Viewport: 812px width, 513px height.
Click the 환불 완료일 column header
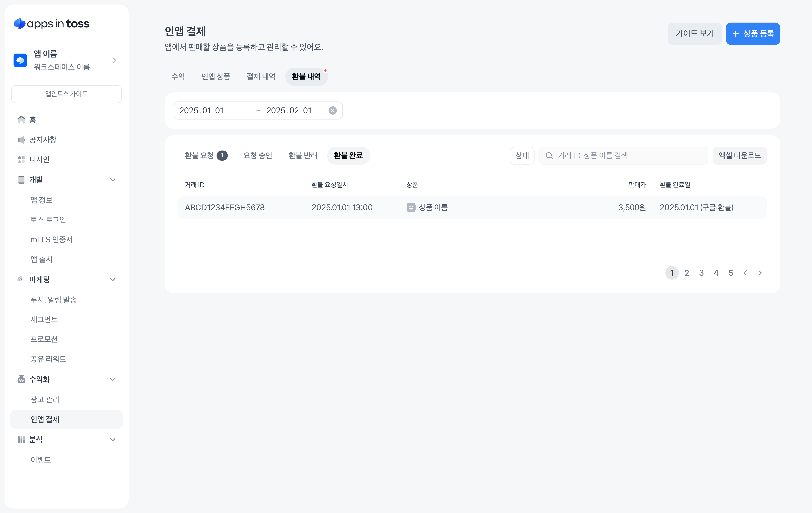(x=675, y=185)
